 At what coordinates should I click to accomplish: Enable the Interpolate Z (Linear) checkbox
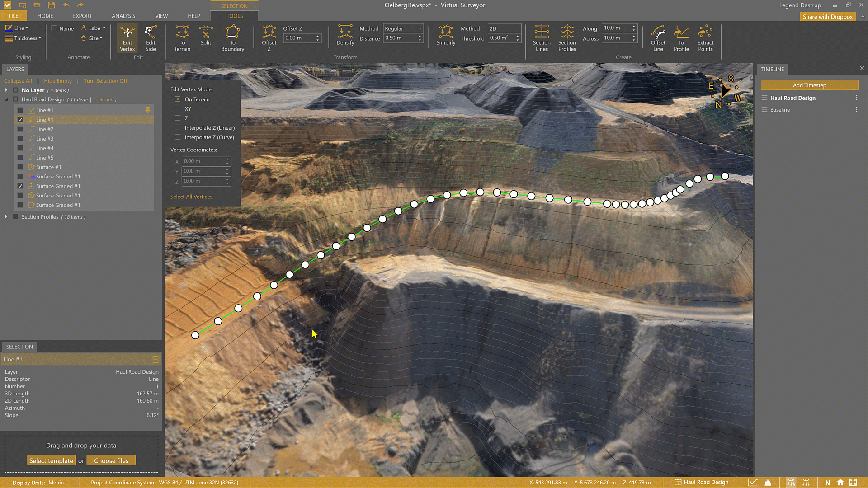coord(178,128)
